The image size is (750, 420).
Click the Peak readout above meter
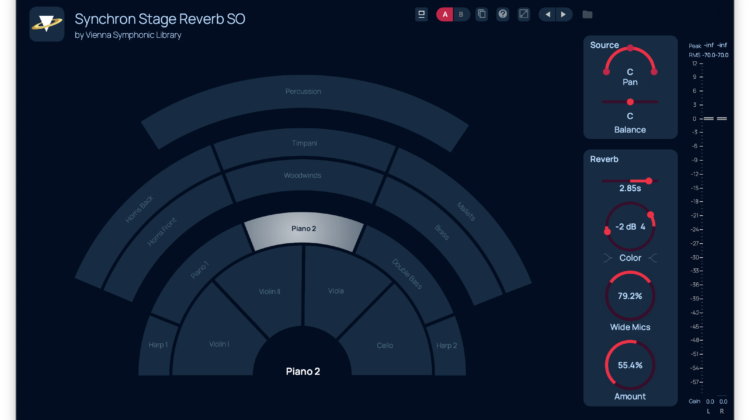(x=708, y=45)
